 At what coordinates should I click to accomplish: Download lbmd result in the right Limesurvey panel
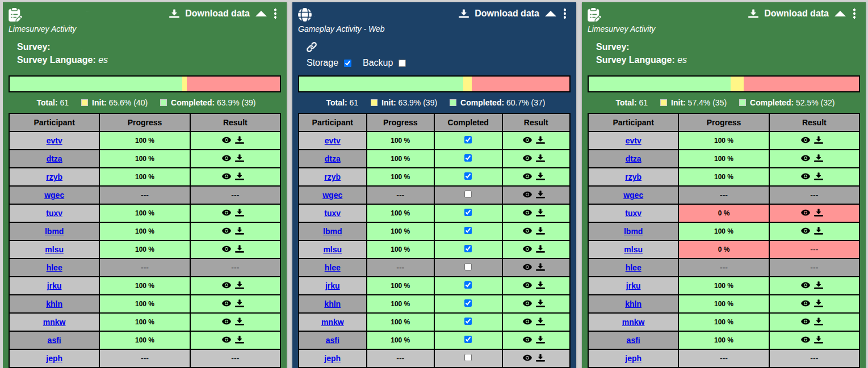(x=819, y=231)
